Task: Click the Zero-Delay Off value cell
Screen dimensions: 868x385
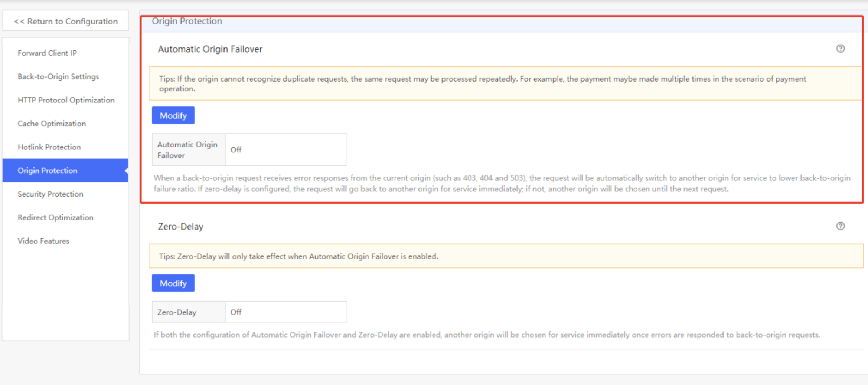Action: click(x=286, y=312)
